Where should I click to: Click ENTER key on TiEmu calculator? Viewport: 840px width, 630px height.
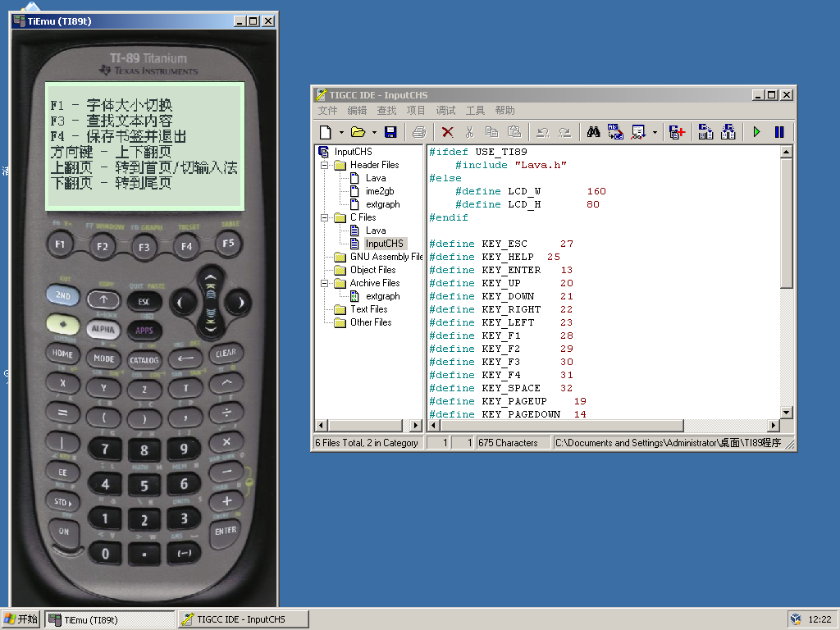(x=226, y=531)
